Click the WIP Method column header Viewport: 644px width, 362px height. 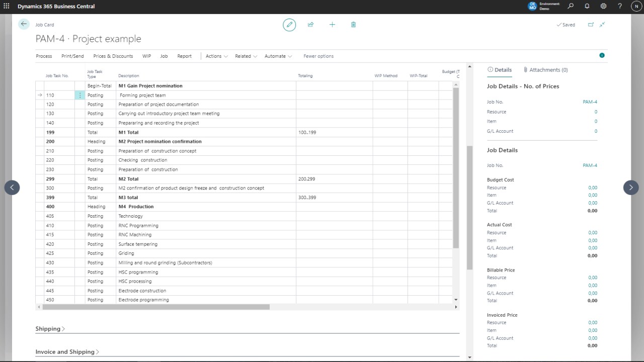(x=386, y=76)
